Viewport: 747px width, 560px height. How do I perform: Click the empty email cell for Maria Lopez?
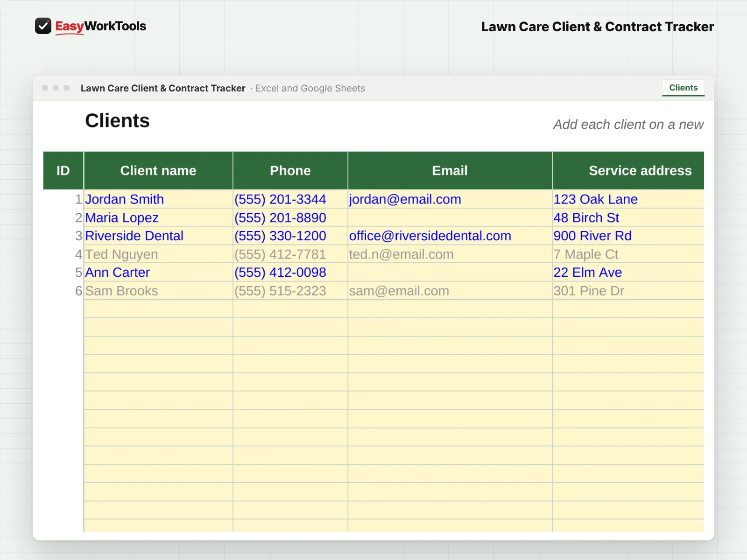450,217
